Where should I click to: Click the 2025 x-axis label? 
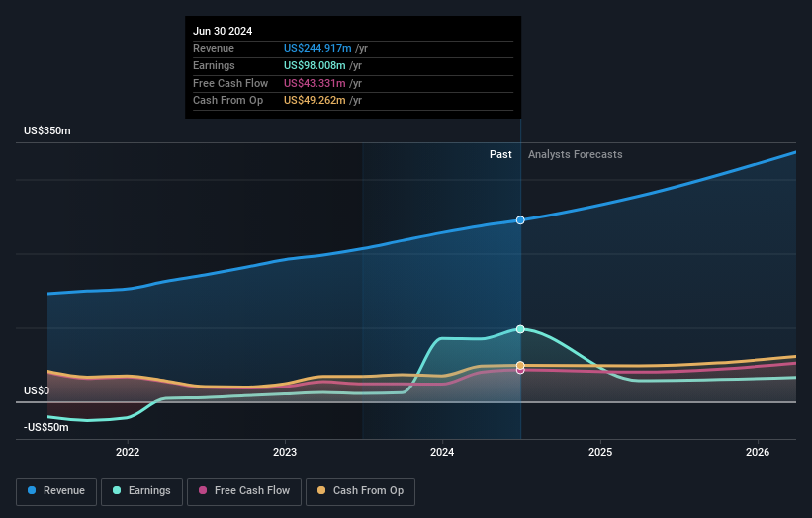click(x=600, y=453)
